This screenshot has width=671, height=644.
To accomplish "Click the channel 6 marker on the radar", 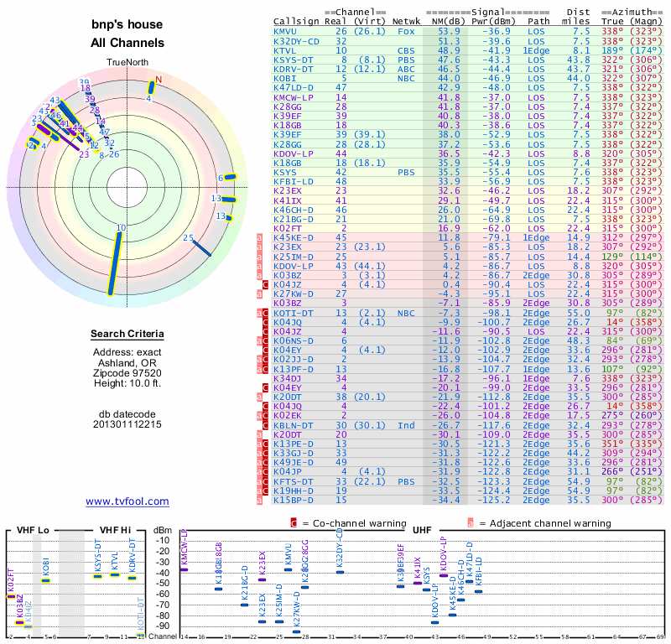I will [x=230, y=177].
